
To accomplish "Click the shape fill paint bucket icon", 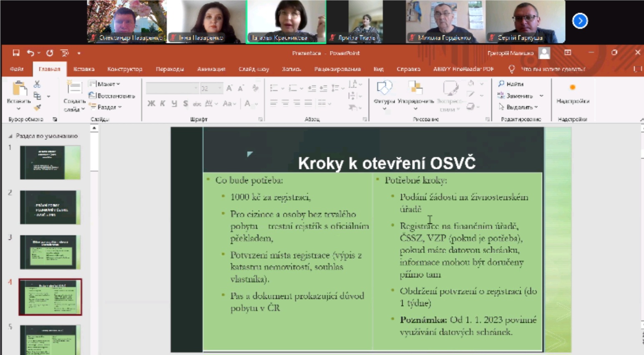I will coord(471,83).
